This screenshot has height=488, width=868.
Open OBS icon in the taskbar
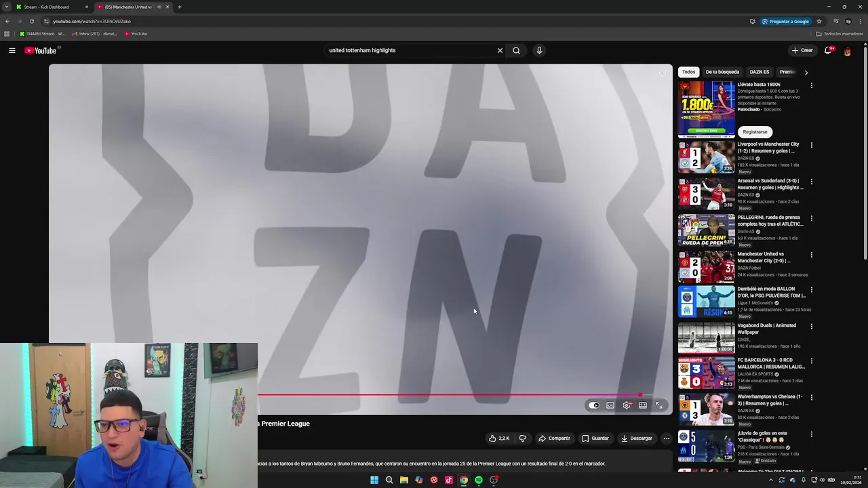[494, 480]
